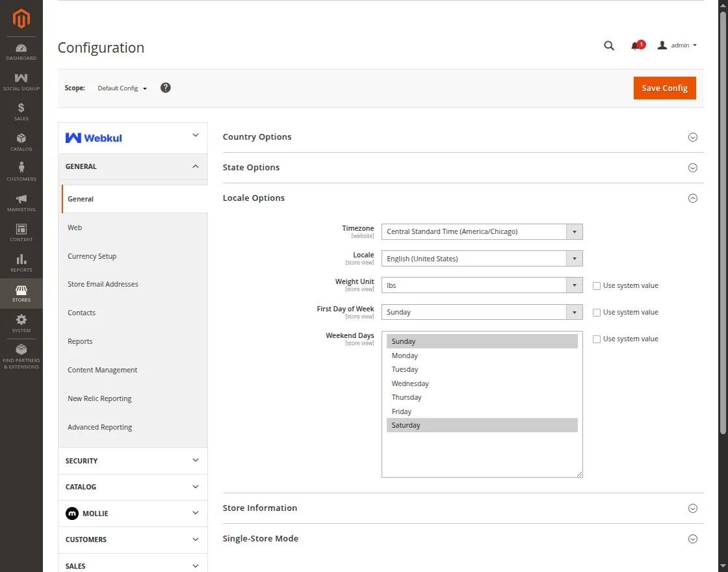Open the Scope Default Config switcher
Screen dimensions: 728x572
(x=122, y=88)
